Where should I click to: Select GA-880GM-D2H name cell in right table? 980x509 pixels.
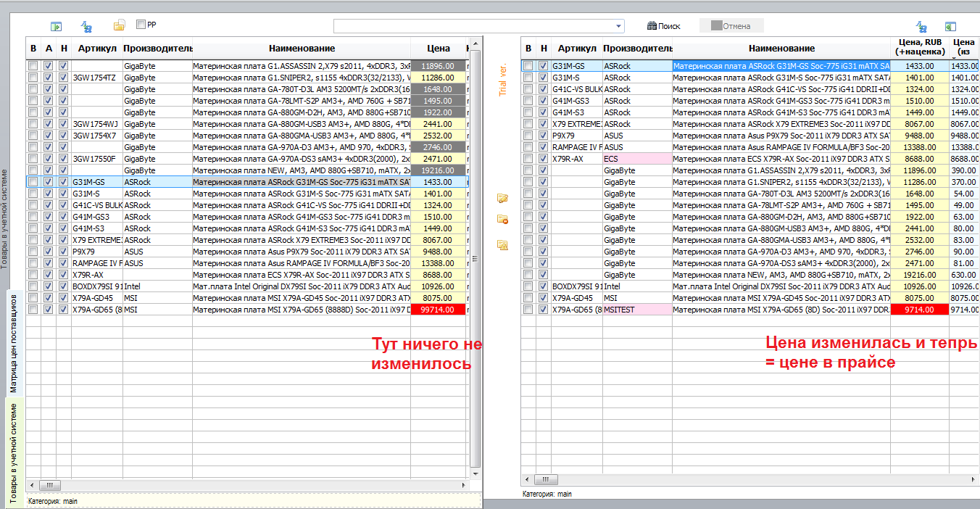point(781,217)
